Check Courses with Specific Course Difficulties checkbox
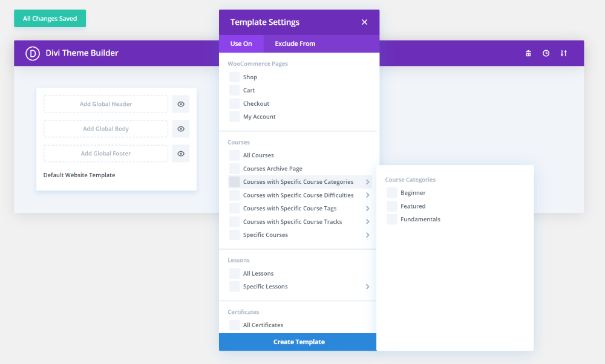The image size is (605, 364). click(x=234, y=195)
